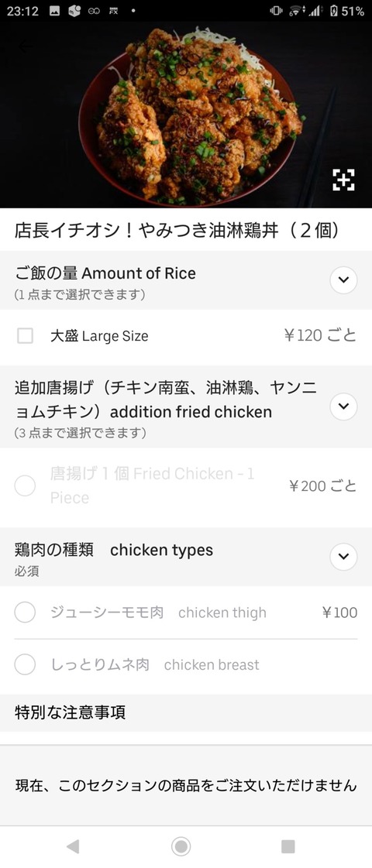The width and height of the screenshot is (372, 868).
Task: Tap the back arrow over food photo
Action: (x=25, y=47)
